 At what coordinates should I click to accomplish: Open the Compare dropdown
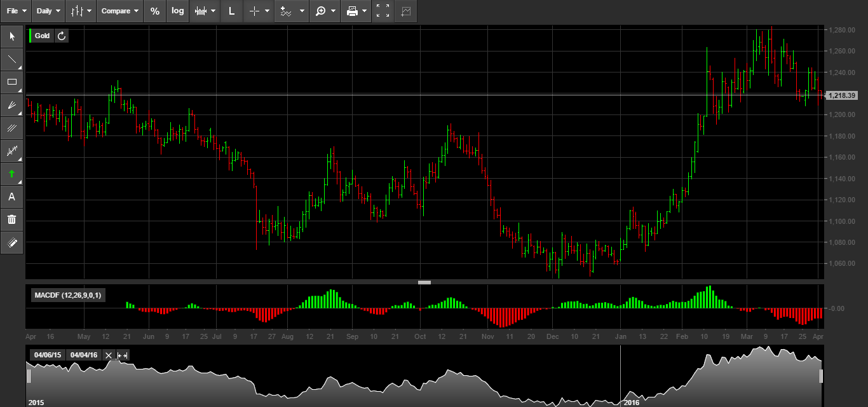click(120, 11)
